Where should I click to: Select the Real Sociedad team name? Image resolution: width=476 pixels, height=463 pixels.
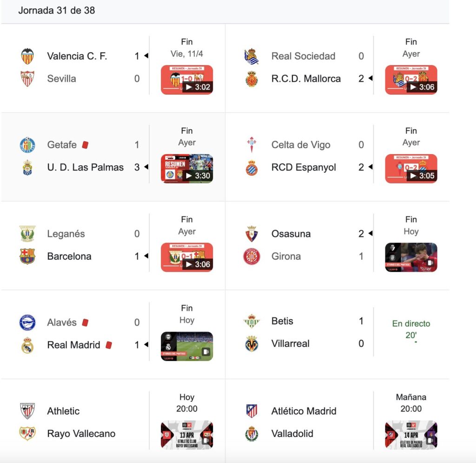point(303,56)
